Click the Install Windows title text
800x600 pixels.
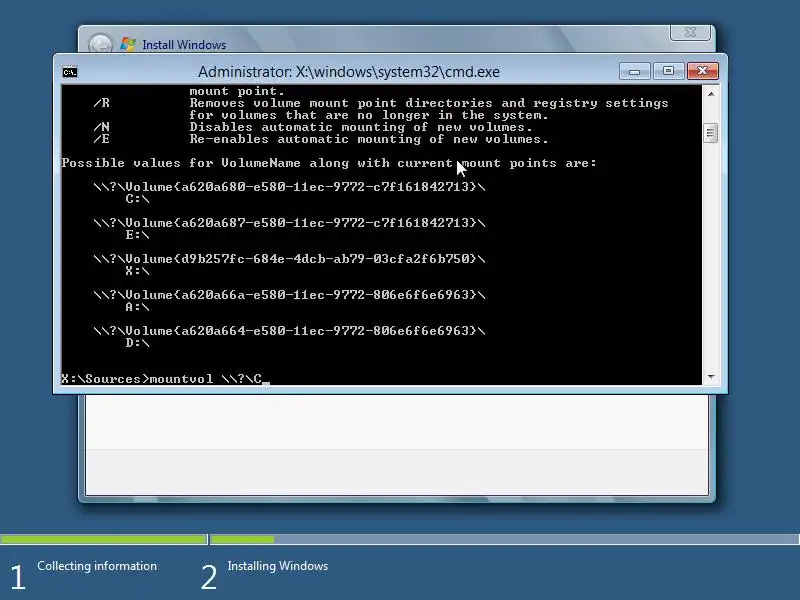184,45
